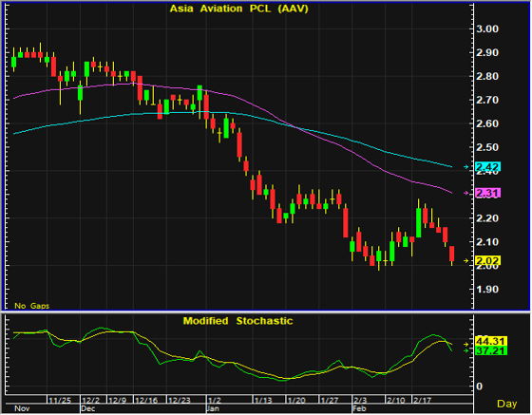Click the 2.60 price axis label

click(x=487, y=123)
